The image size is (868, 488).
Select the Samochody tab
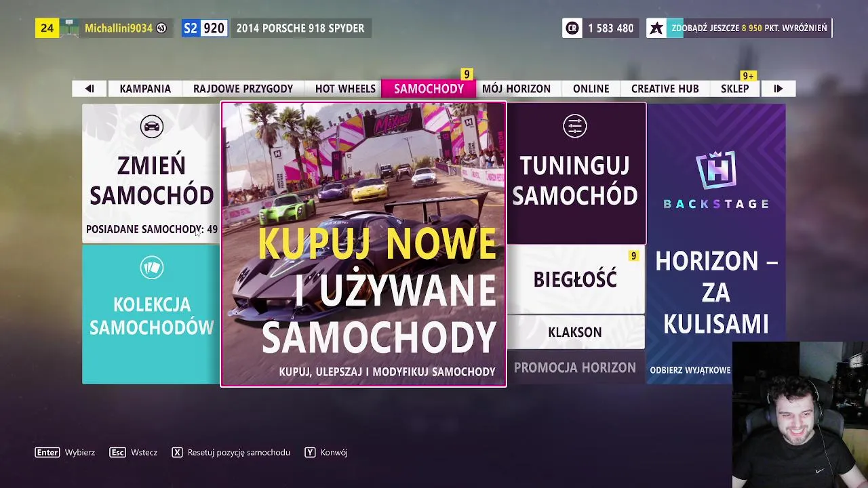[x=429, y=89]
